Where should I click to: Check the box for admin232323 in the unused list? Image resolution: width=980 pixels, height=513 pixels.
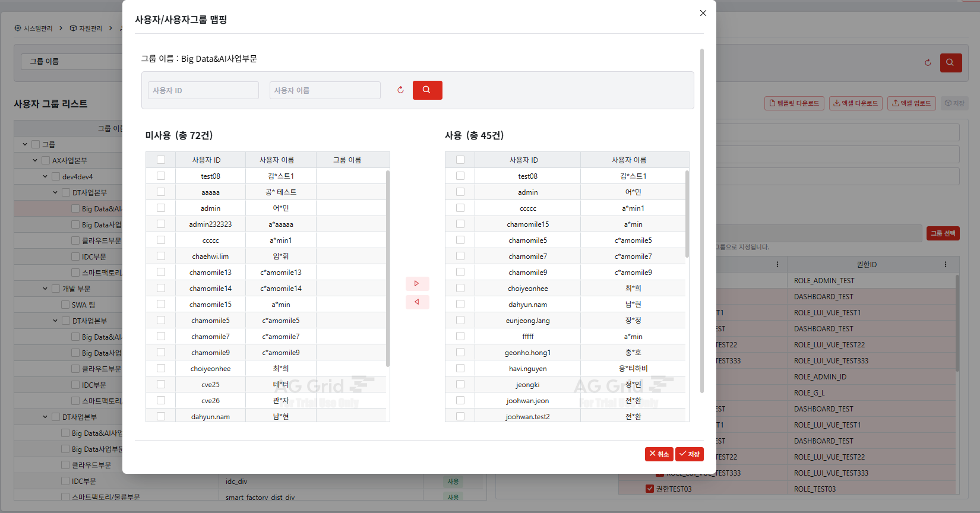(161, 224)
